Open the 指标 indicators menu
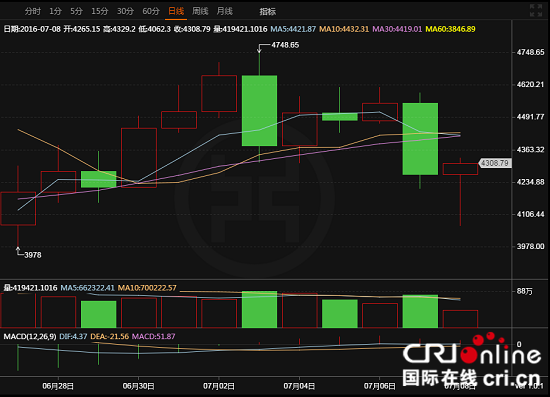Image resolution: width=550 pixels, height=397 pixels. [268, 12]
